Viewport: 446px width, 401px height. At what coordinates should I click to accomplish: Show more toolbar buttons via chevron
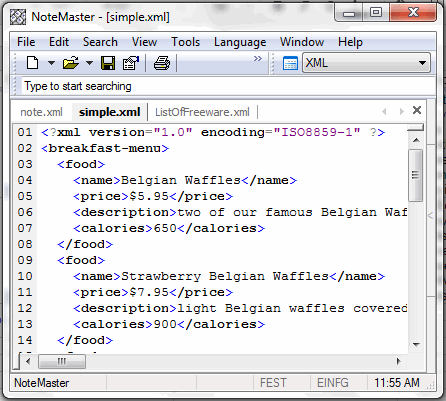[258, 59]
